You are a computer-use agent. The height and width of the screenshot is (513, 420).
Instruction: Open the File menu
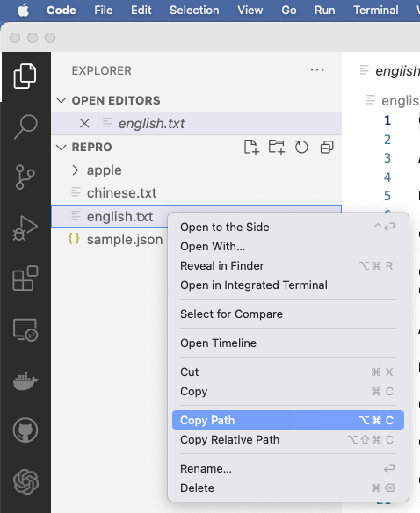[x=104, y=11]
